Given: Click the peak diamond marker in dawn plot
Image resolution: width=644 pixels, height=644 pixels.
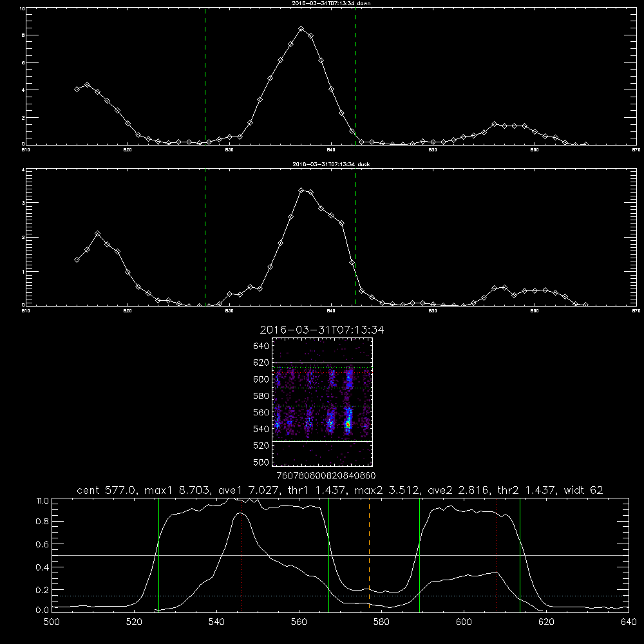Looking at the screenshot, I should tap(301, 29).
